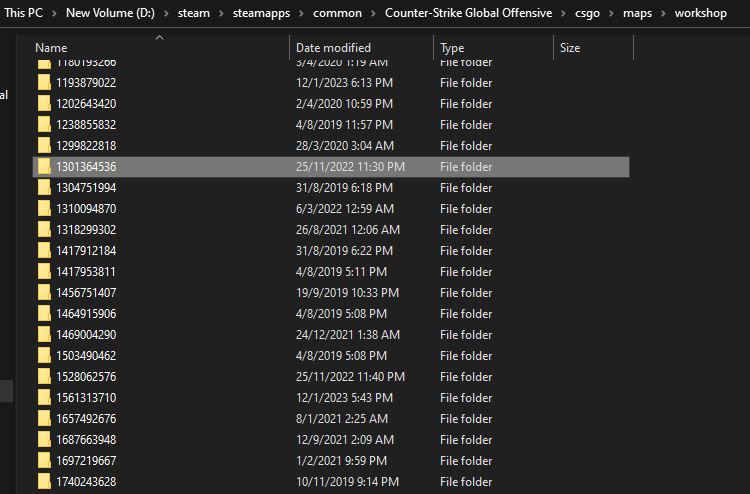Select folder named 1503490462
This screenshot has width=750, height=494.
point(86,356)
